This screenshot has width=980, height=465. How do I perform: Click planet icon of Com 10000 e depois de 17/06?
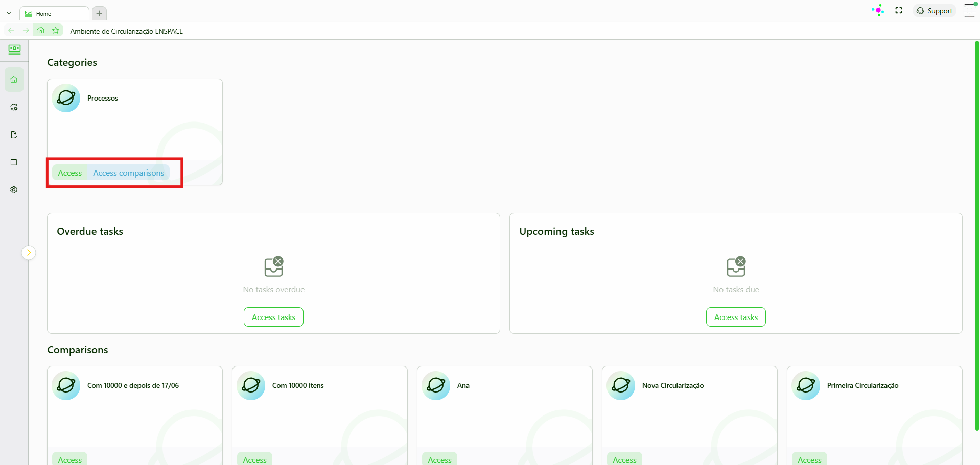(66, 385)
